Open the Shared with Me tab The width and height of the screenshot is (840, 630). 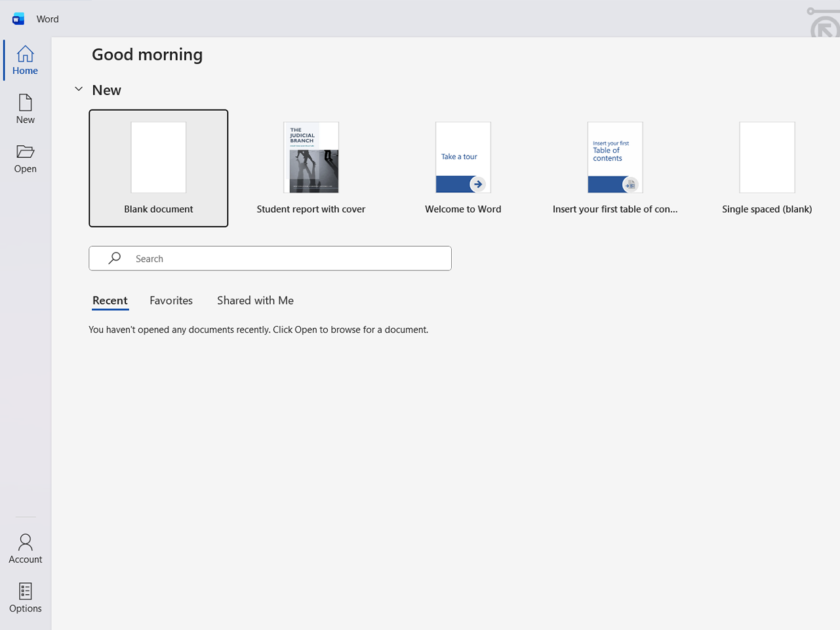point(255,301)
